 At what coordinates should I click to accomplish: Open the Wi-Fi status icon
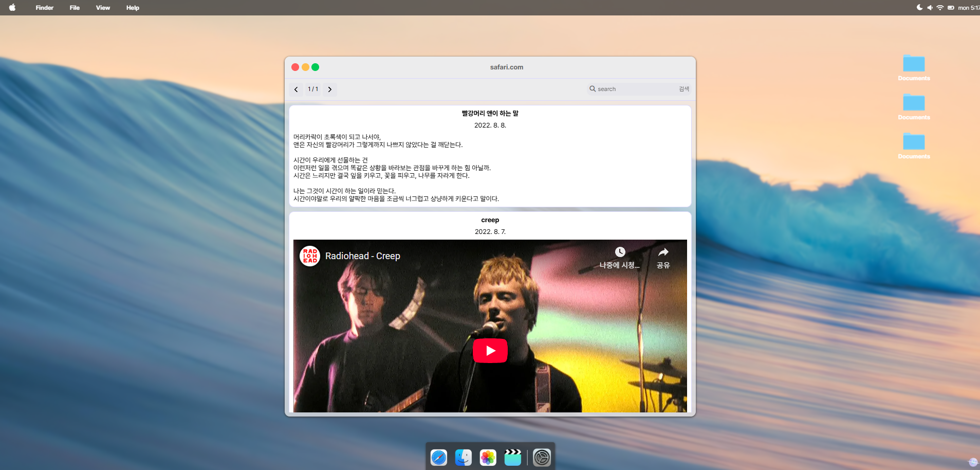(940, 8)
